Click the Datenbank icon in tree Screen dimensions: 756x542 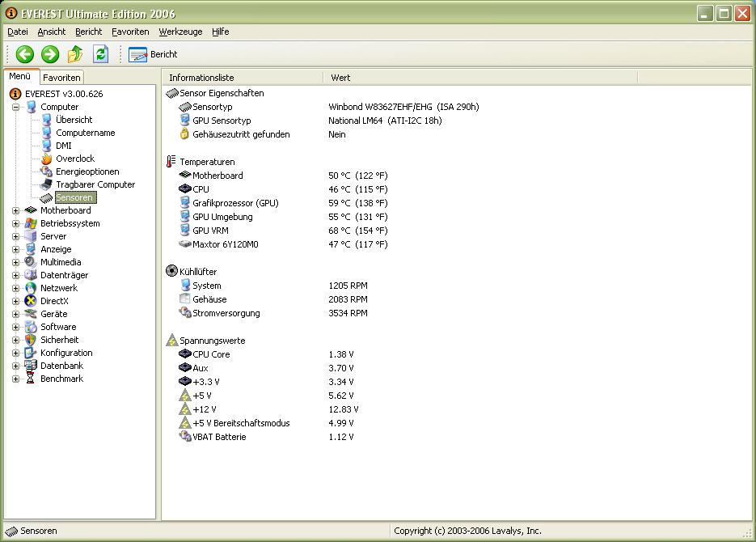coord(31,366)
